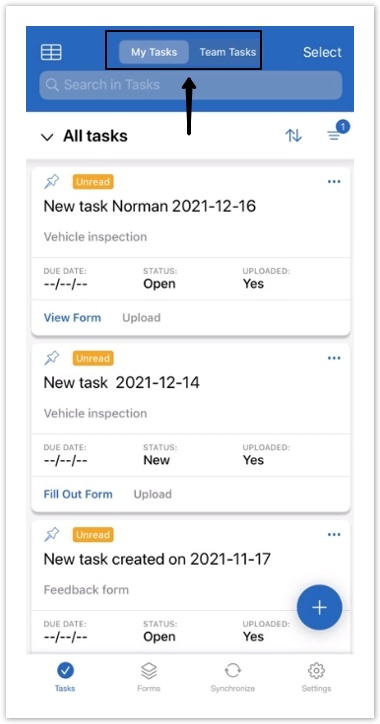Pin the task created on 2021-11-17
Screen dimensions: 380x724
(x=52, y=535)
